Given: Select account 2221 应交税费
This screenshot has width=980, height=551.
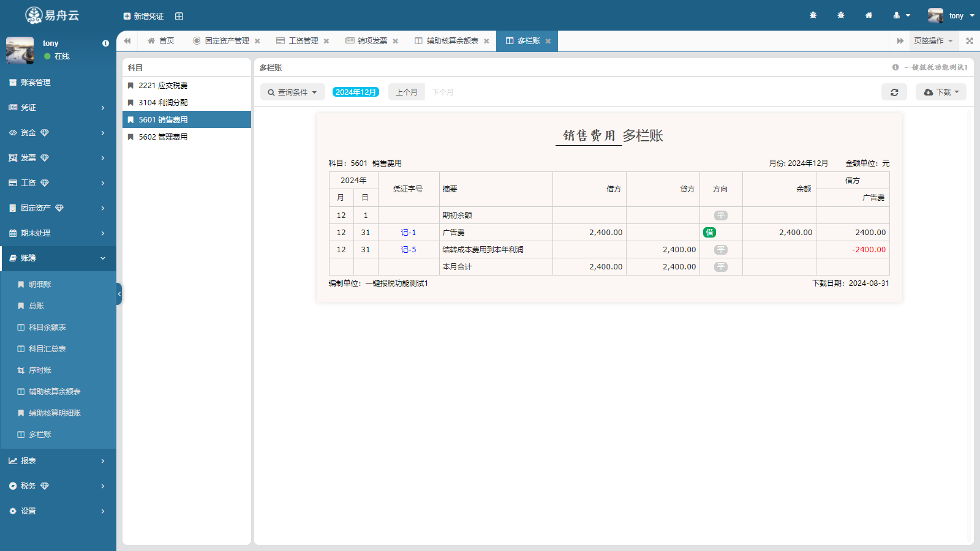Looking at the screenshot, I should 187,85.
